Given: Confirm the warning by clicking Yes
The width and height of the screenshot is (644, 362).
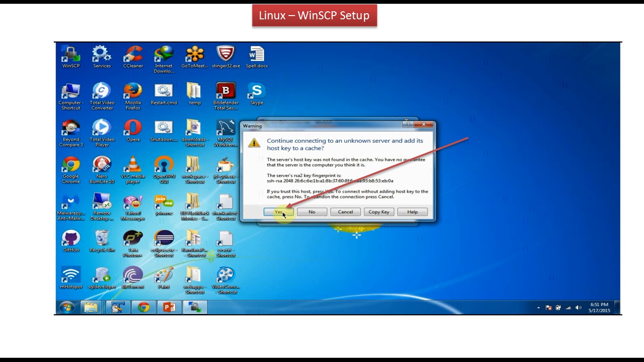Looking at the screenshot, I should pyautogui.click(x=279, y=212).
